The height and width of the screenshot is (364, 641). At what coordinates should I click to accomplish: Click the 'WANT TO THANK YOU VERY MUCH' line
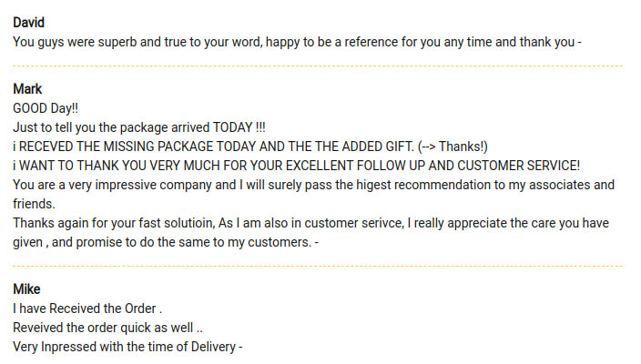click(x=297, y=166)
